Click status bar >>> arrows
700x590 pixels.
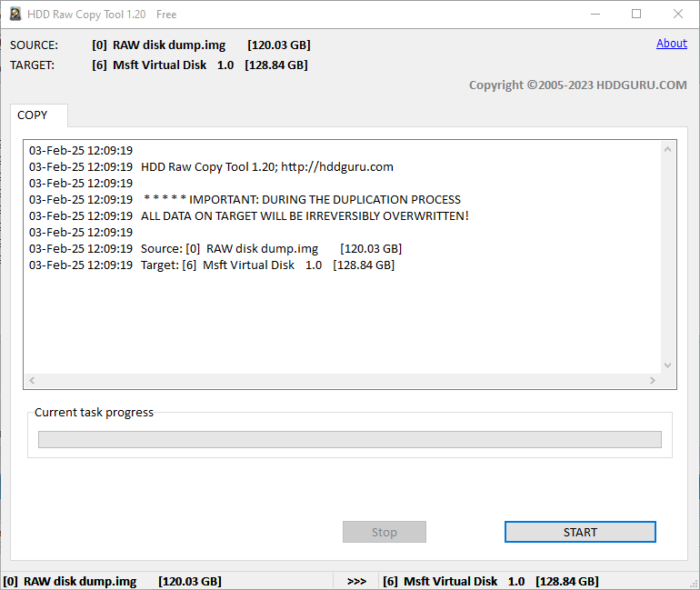[x=356, y=581]
